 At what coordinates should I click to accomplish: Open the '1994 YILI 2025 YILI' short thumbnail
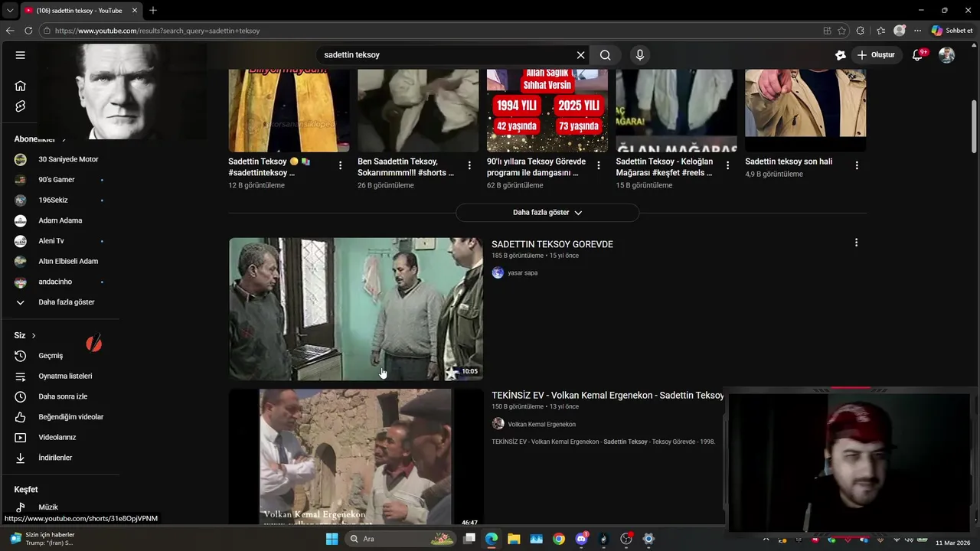(x=547, y=111)
